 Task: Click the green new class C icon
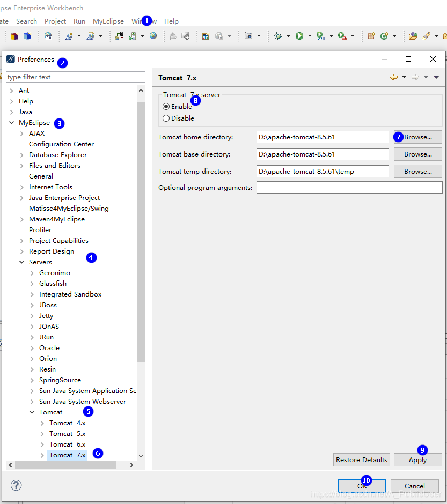(384, 36)
